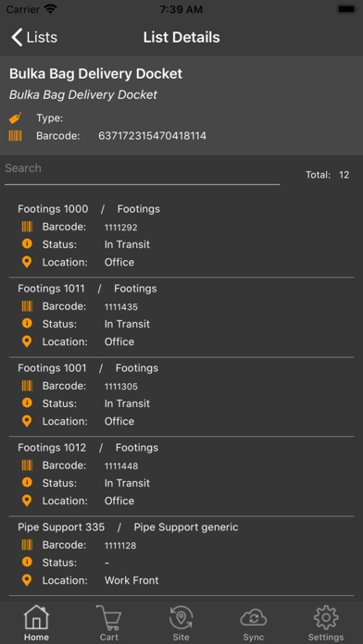Open the Cart tab
This screenshot has width=363, height=644.
(109, 623)
